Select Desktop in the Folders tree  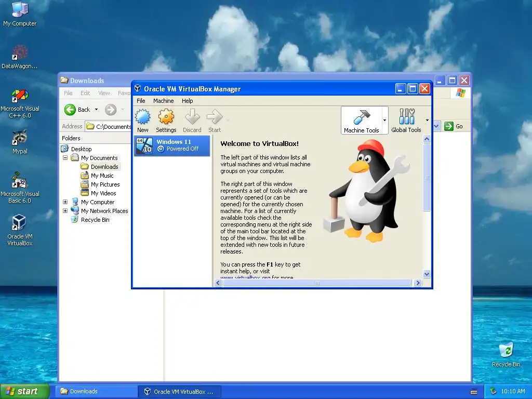[x=82, y=149]
